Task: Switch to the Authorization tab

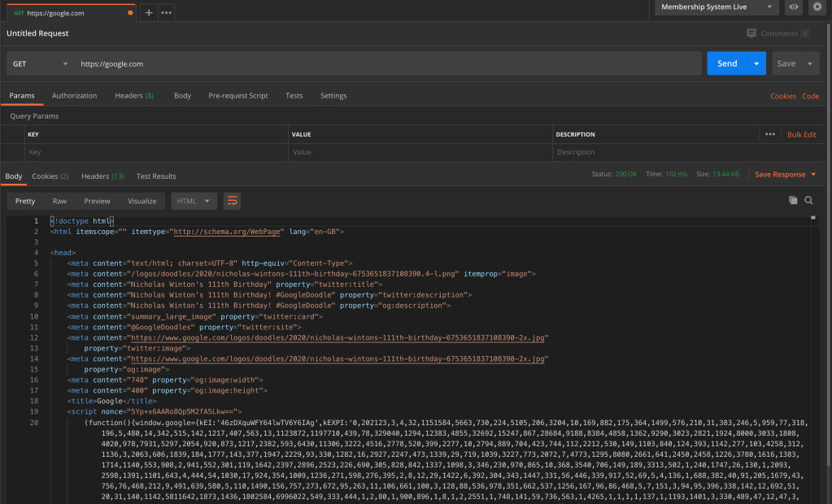Action: (74, 96)
